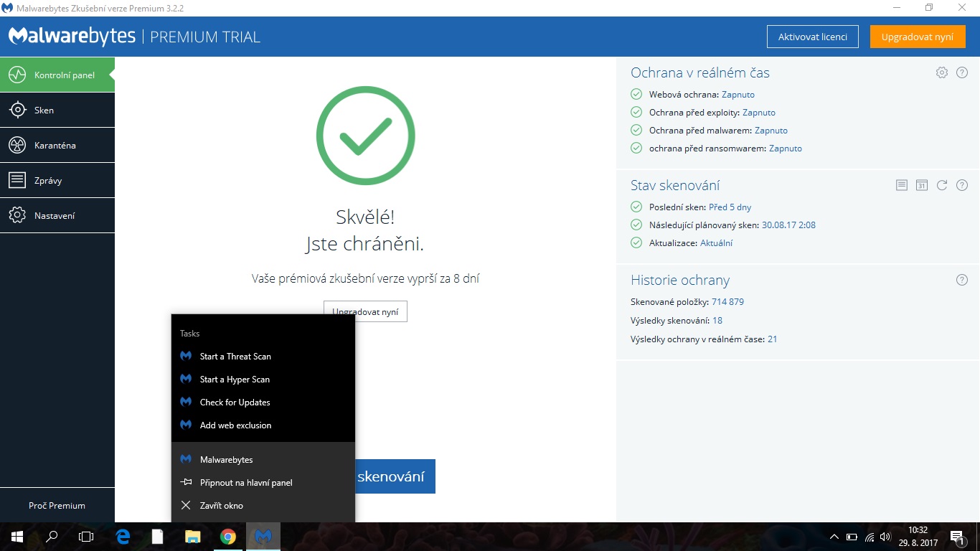Choose Check for Updates in jump list
This screenshot has width=980, height=551.
[235, 402]
